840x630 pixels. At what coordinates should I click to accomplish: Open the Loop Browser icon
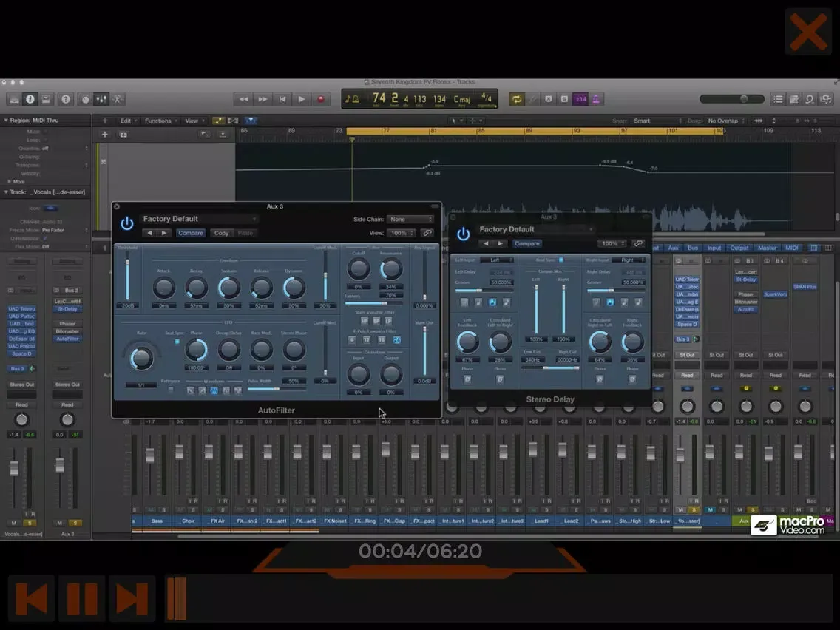(x=810, y=99)
